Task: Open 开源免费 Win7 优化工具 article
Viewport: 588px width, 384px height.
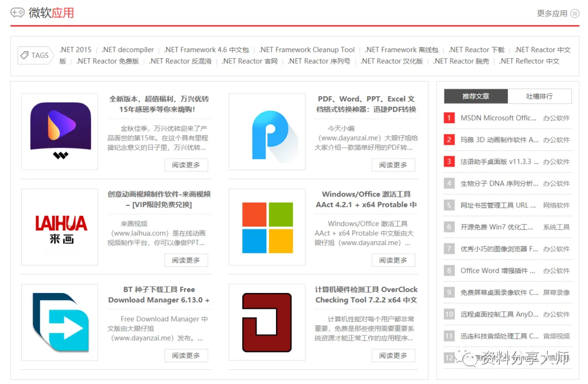Action: click(497, 227)
